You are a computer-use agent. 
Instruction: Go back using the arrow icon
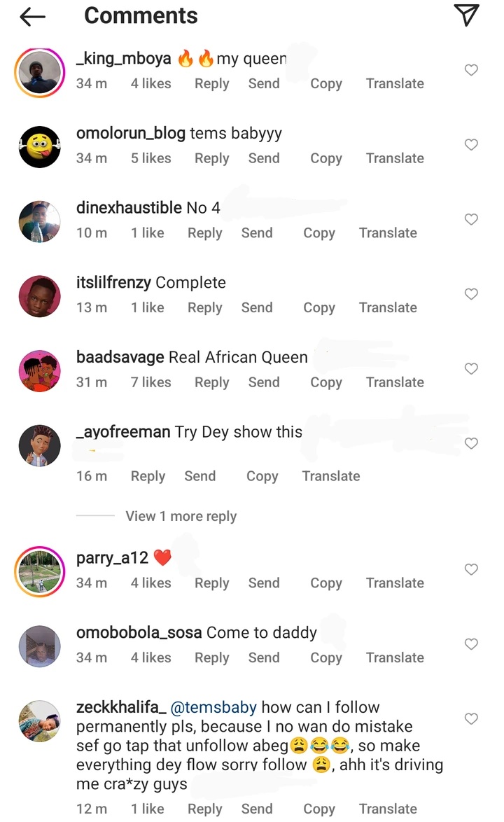pyautogui.click(x=32, y=17)
